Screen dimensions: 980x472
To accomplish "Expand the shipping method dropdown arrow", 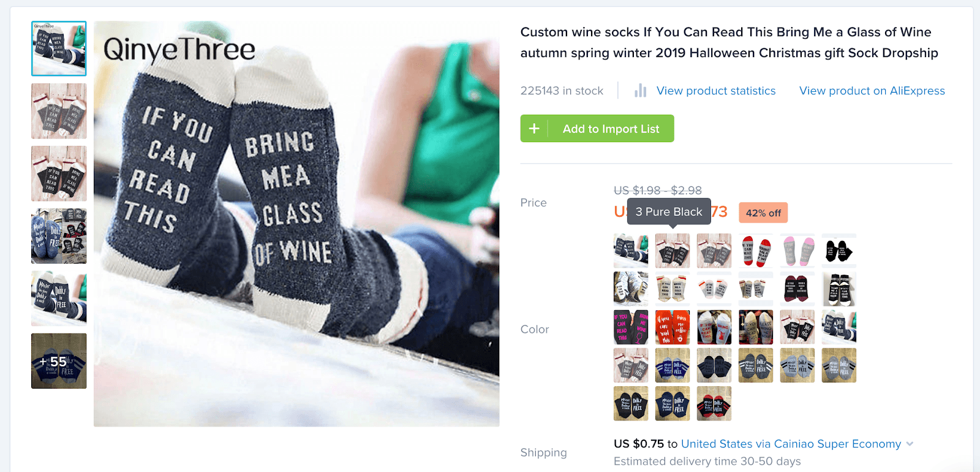I will 910,444.
